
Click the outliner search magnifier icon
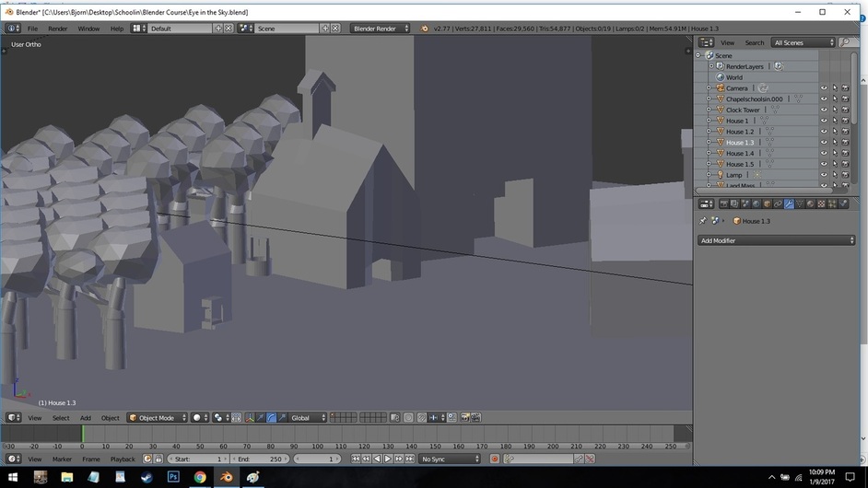pos(845,42)
